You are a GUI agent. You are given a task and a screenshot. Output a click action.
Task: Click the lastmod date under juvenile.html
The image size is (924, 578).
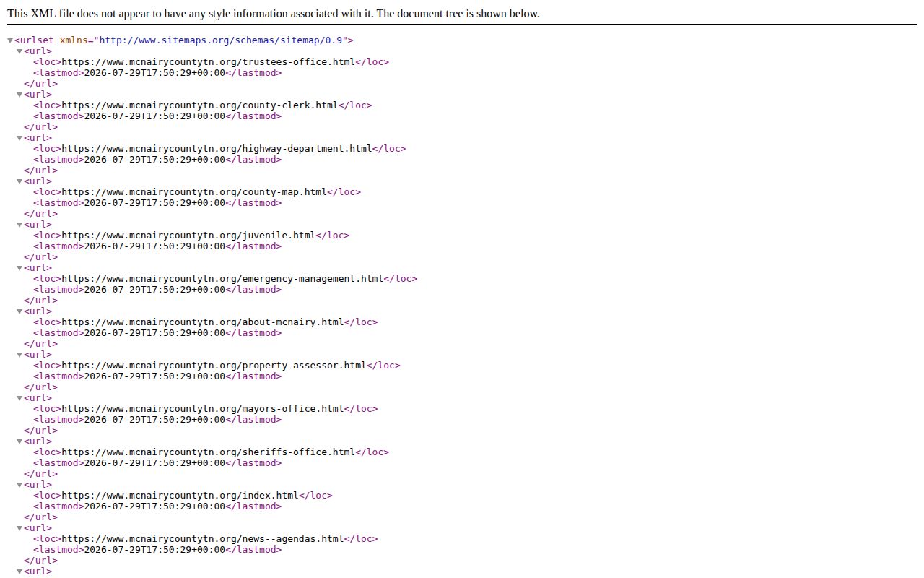[155, 246]
